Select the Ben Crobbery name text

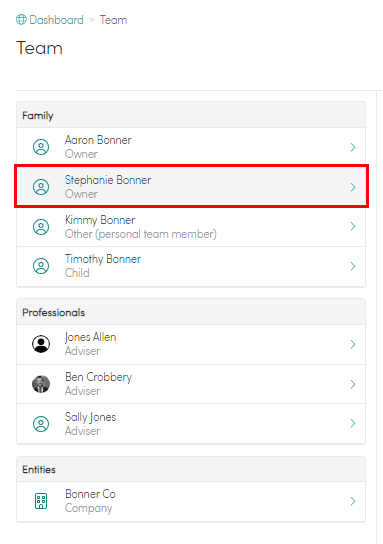[99, 377]
